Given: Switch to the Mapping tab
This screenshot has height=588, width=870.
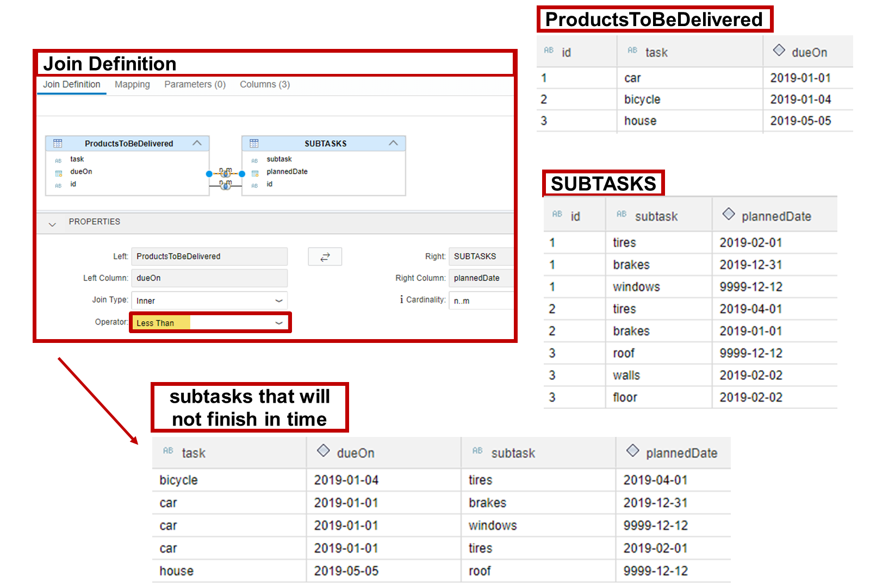Looking at the screenshot, I should (132, 84).
